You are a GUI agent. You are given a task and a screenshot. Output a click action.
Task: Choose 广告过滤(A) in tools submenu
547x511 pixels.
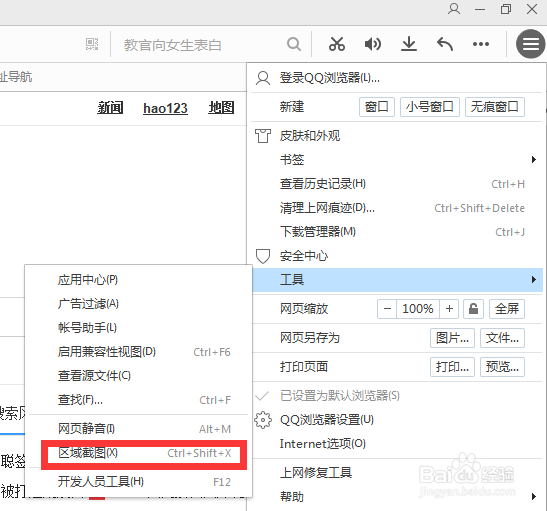(x=138, y=304)
